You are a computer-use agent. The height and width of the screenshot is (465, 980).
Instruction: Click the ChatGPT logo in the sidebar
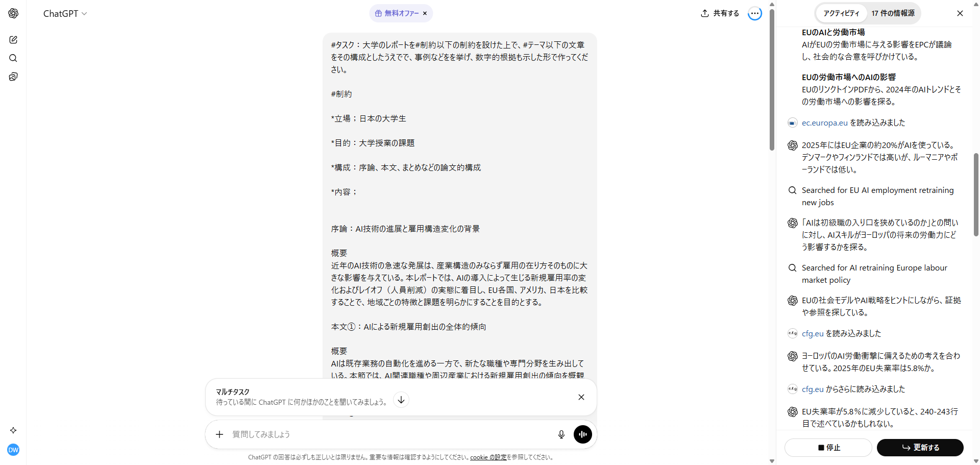(x=13, y=13)
